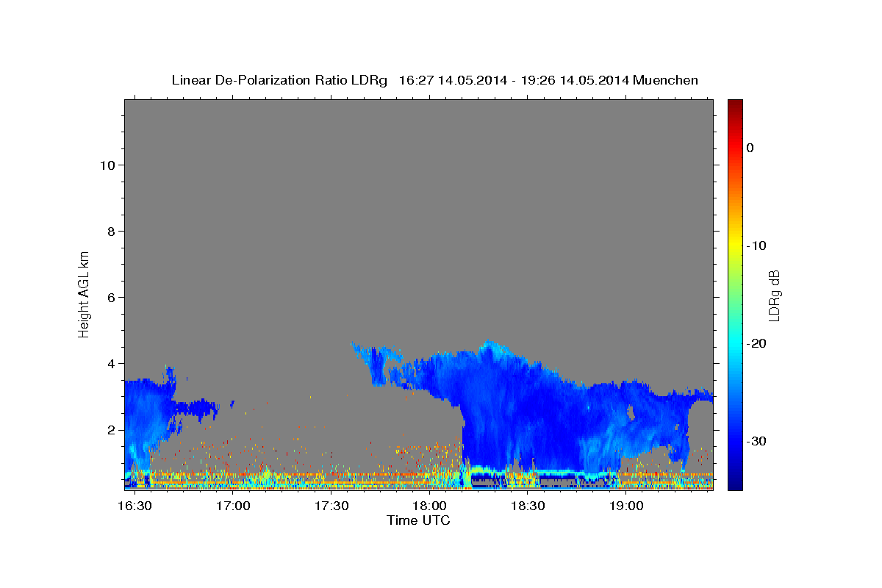The width and height of the screenshot is (882, 588).
Task: Click the dark red top of the colorbar
Action: click(734, 107)
